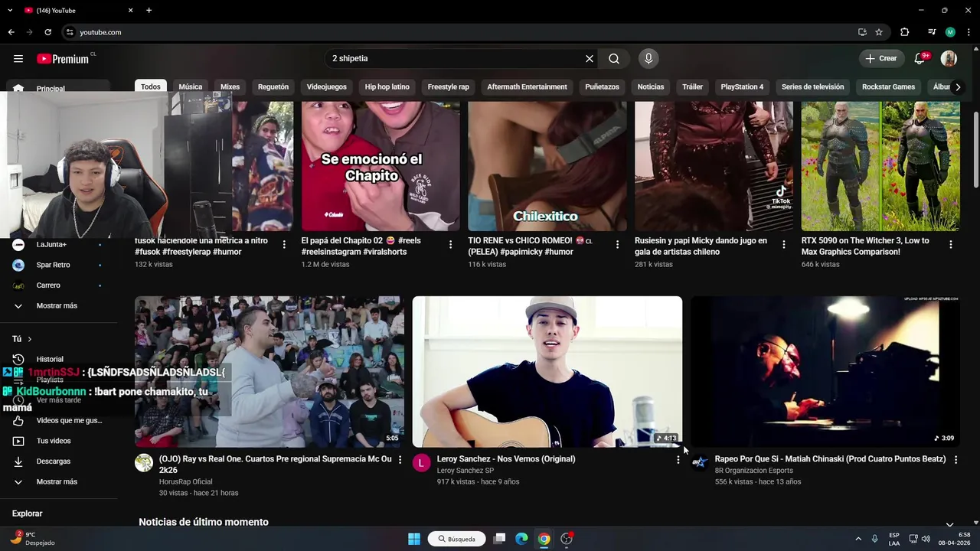The height and width of the screenshot is (551, 980).
Task: Open the Windows Start button
Action: (414, 539)
